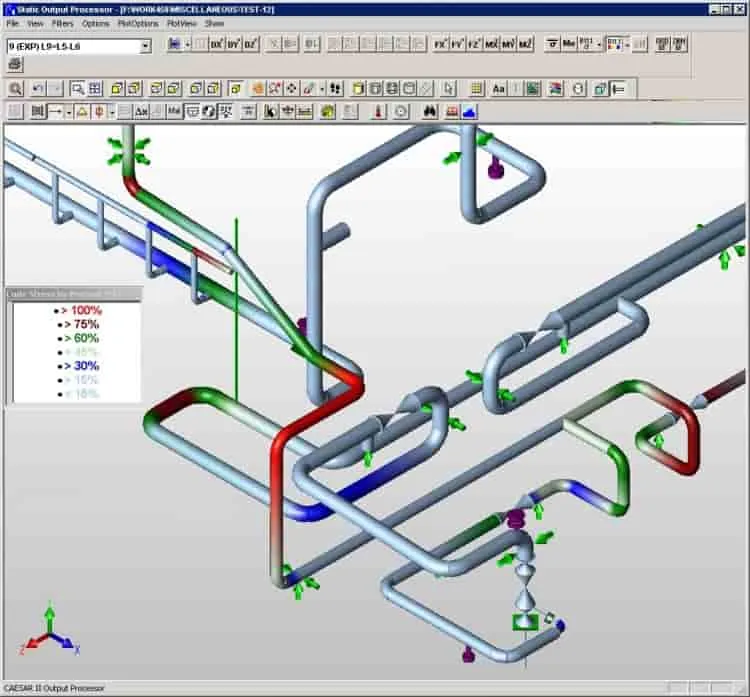Click the stress legend panel title bar
This screenshot has height=697, width=750.
pyautogui.click(x=74, y=294)
